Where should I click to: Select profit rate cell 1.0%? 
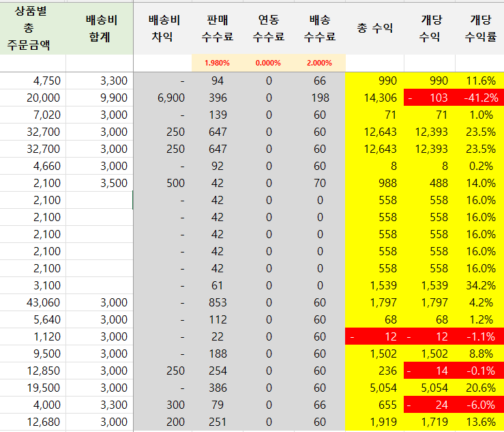pyautogui.click(x=480, y=115)
